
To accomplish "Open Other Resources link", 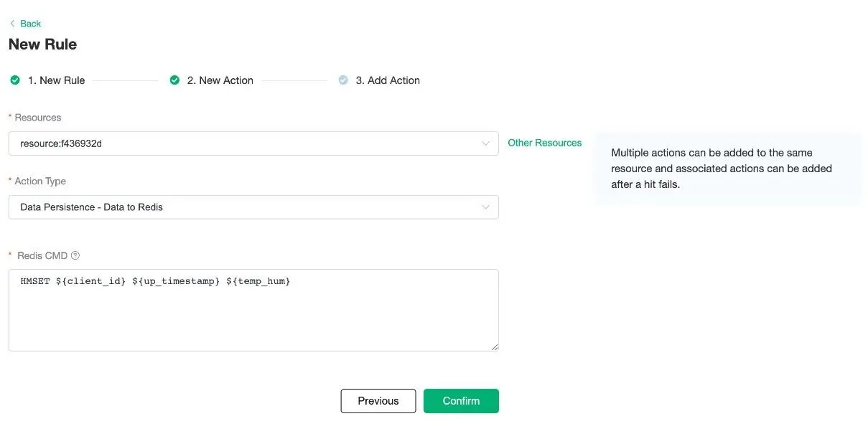I will click(544, 143).
